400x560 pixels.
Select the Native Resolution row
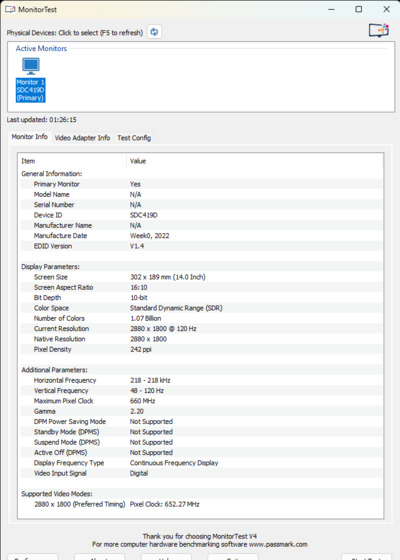[201, 339]
